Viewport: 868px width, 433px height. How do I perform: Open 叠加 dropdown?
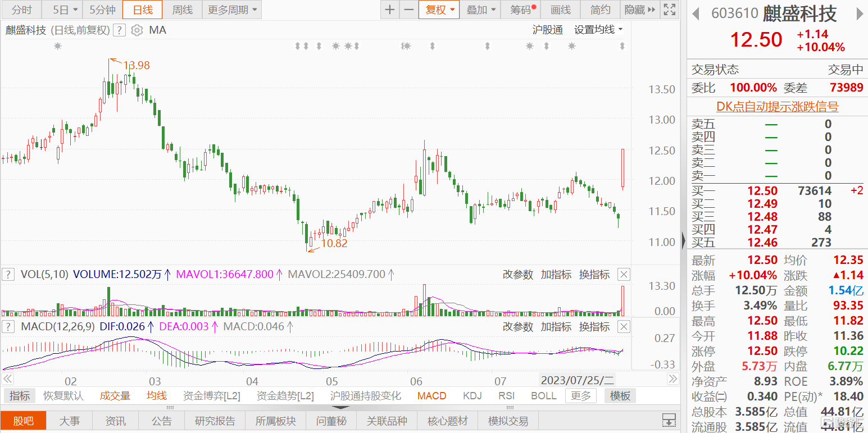point(481,10)
